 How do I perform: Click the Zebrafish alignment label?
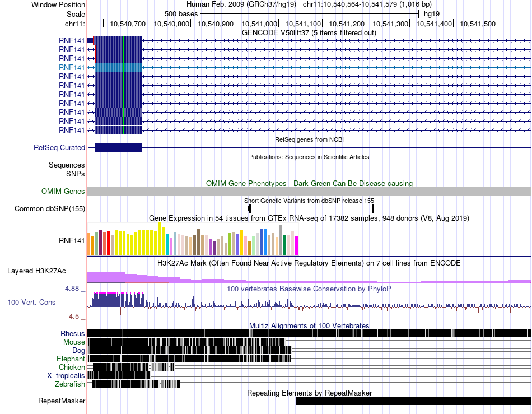click(x=70, y=384)
